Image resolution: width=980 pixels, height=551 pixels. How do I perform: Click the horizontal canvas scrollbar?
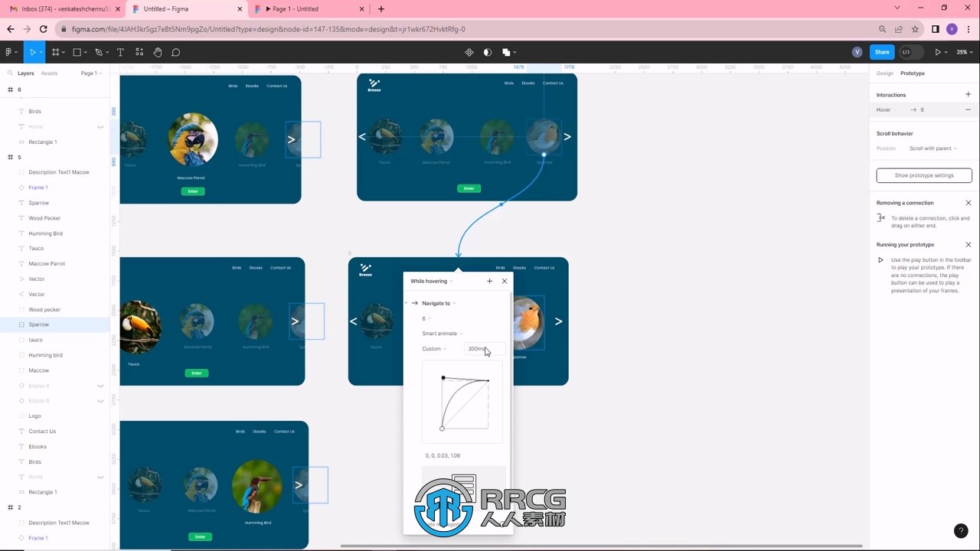pos(601,546)
